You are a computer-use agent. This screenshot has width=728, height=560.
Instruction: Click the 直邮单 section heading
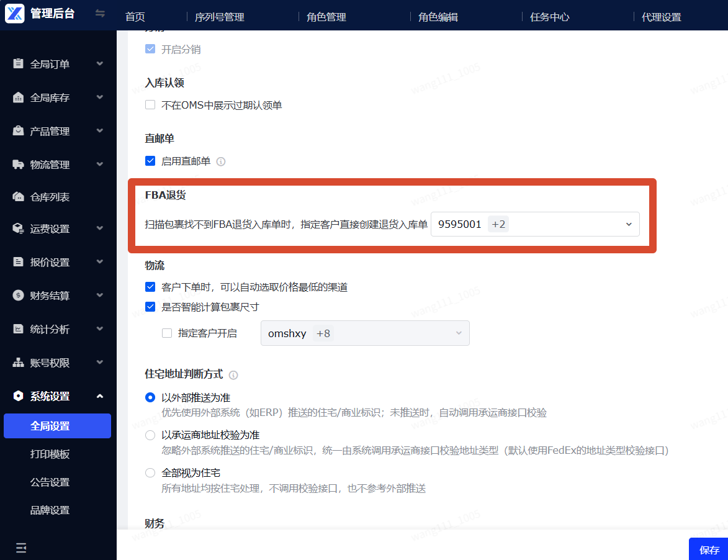pos(160,138)
